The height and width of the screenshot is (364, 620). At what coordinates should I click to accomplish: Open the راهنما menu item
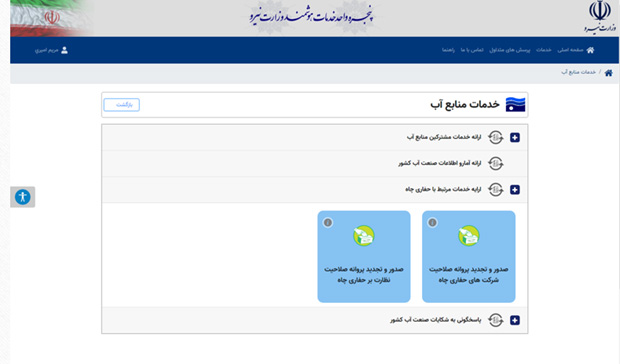[448, 50]
